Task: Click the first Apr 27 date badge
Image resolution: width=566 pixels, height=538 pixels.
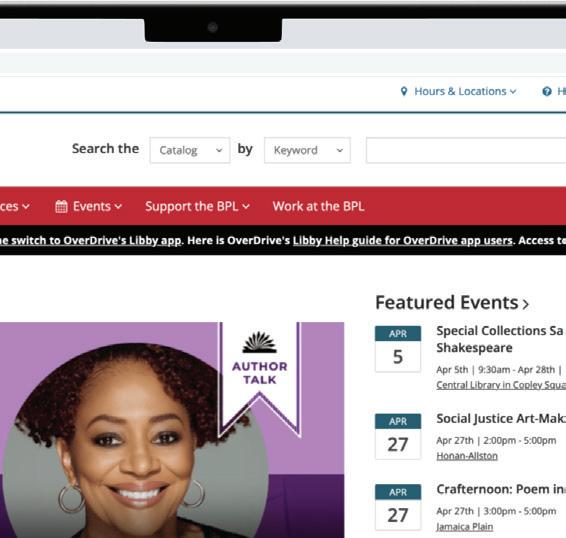Action: [398, 437]
